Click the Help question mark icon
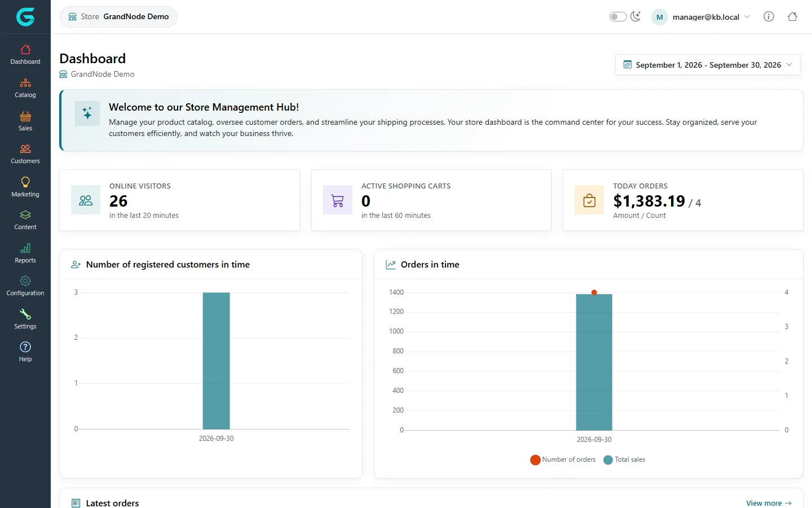The width and height of the screenshot is (812, 508). coord(25,347)
